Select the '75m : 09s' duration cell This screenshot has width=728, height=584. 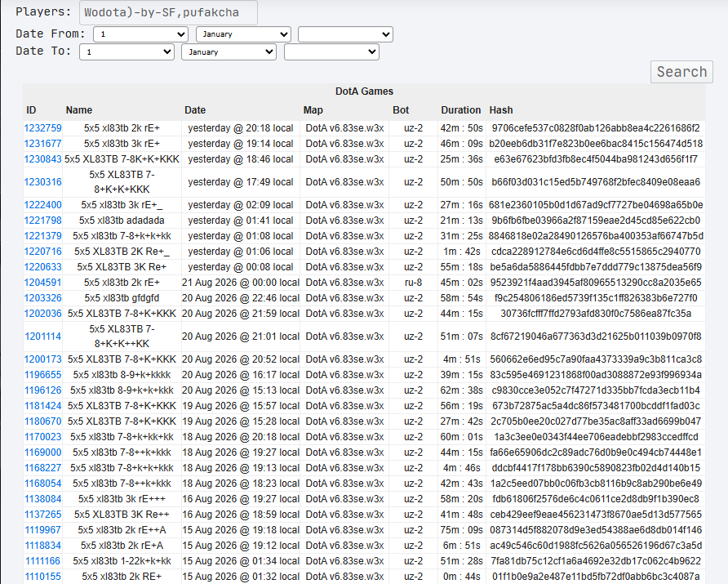click(461, 530)
